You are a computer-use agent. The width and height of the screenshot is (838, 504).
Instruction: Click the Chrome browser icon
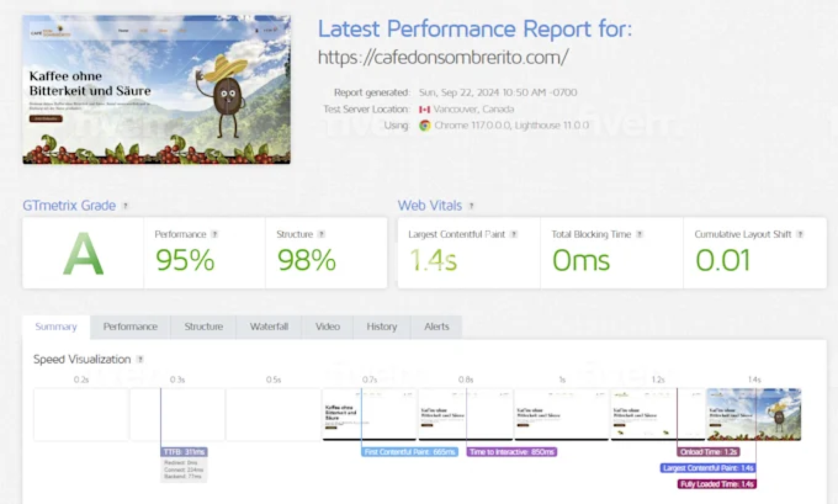tap(424, 126)
